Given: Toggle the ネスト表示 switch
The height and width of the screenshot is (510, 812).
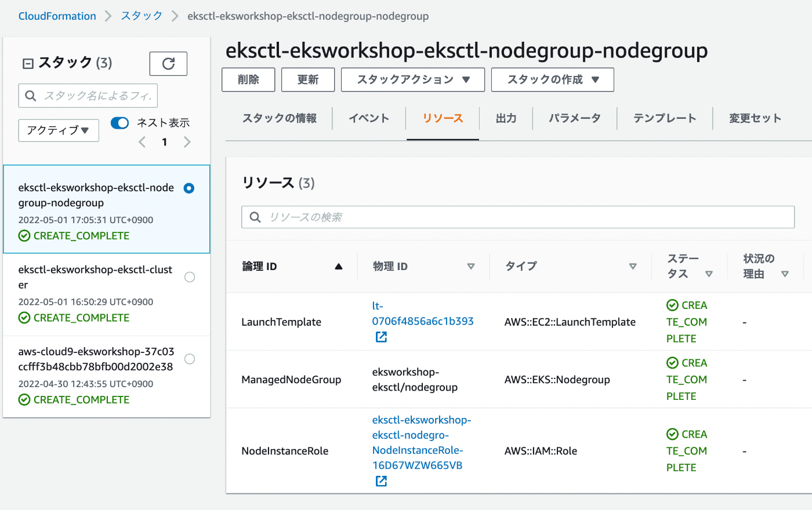Looking at the screenshot, I should [x=119, y=123].
